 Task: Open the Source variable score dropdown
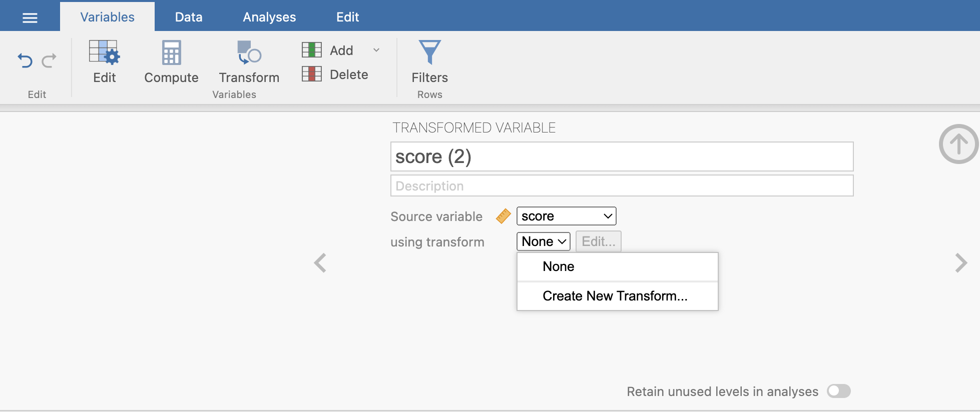click(566, 216)
